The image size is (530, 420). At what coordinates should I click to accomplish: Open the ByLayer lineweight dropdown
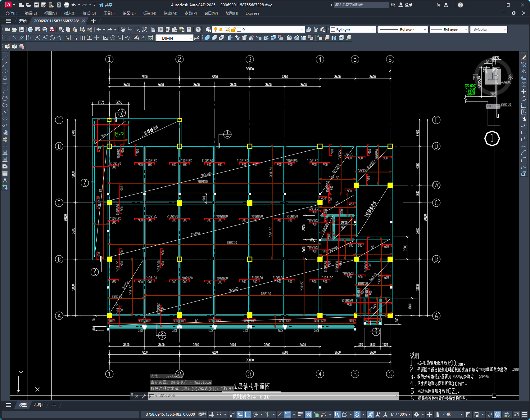click(449, 29)
